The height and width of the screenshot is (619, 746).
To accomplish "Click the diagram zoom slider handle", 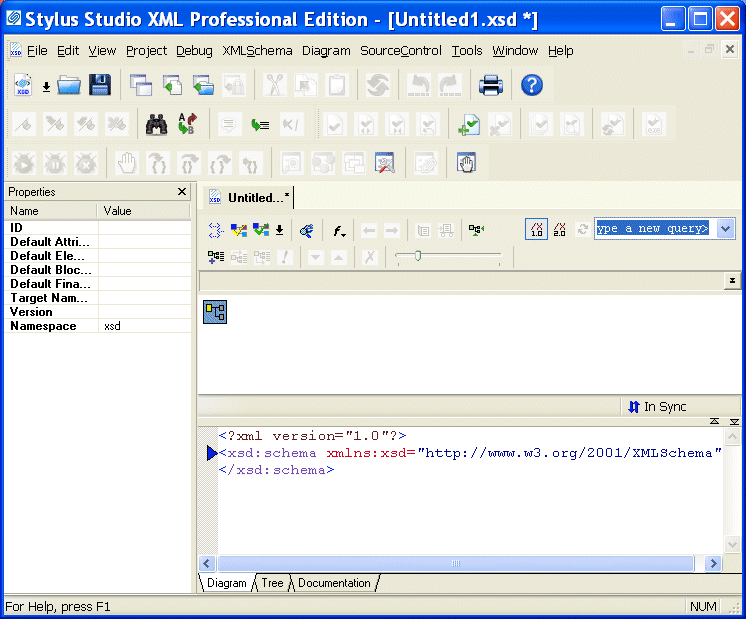I will pos(418,256).
